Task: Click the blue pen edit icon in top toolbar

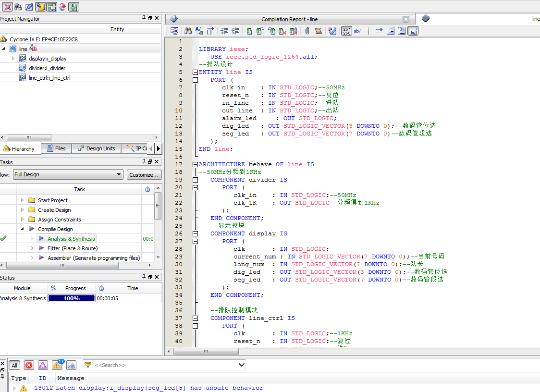Action: coord(29,7)
